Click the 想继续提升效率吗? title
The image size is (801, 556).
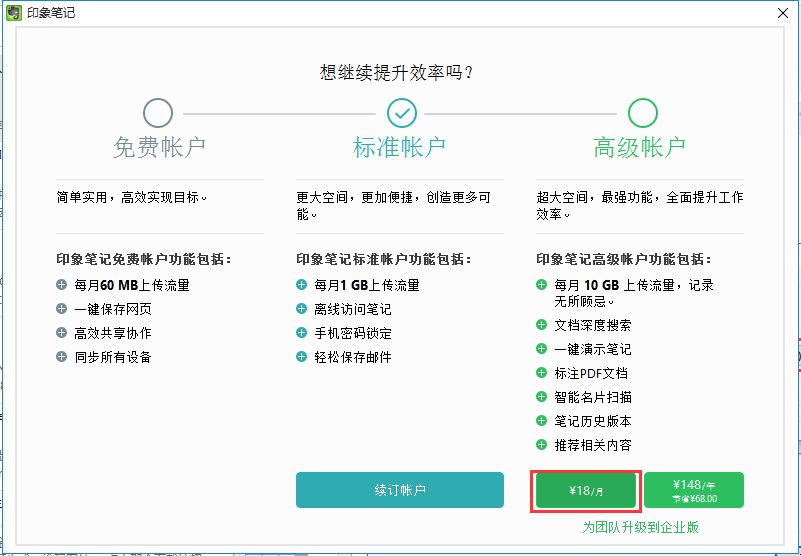pos(397,72)
